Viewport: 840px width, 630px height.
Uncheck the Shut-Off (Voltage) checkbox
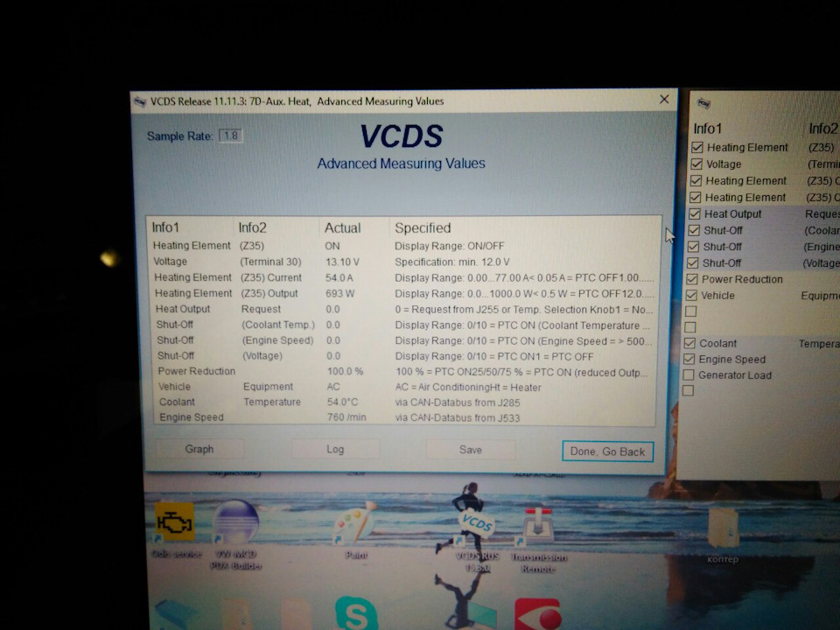click(693, 263)
